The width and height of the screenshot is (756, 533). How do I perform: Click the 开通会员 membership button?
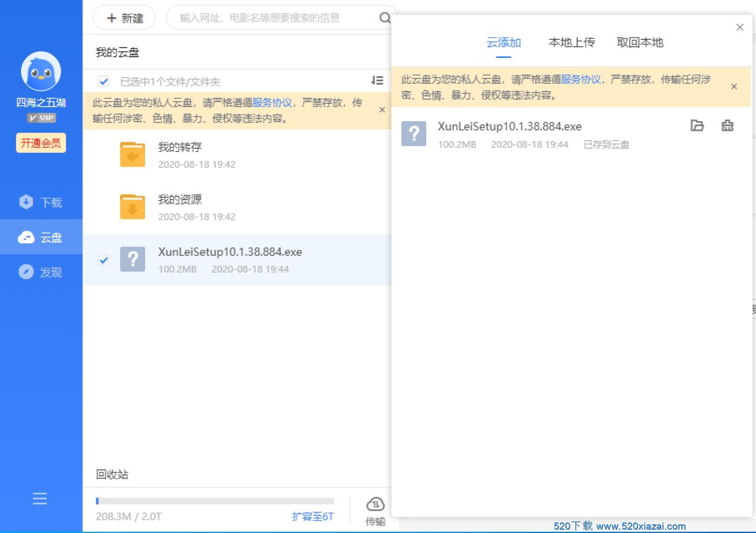tap(41, 143)
